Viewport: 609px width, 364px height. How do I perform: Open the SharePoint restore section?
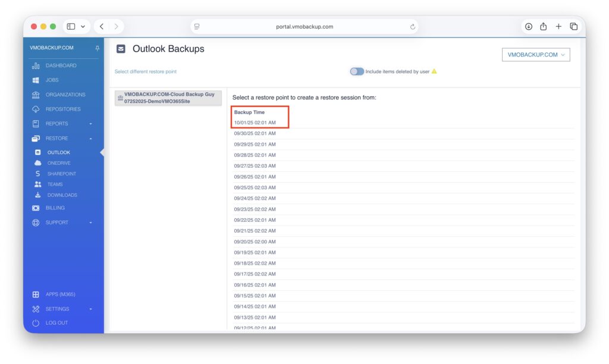pyautogui.click(x=61, y=174)
